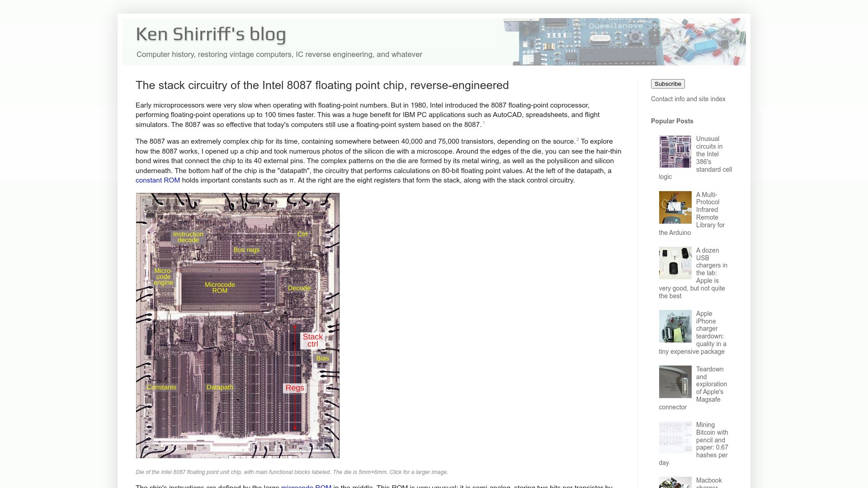Click the 'Stack ctrl' label on the die
The width and height of the screenshot is (868, 488).
(x=313, y=340)
